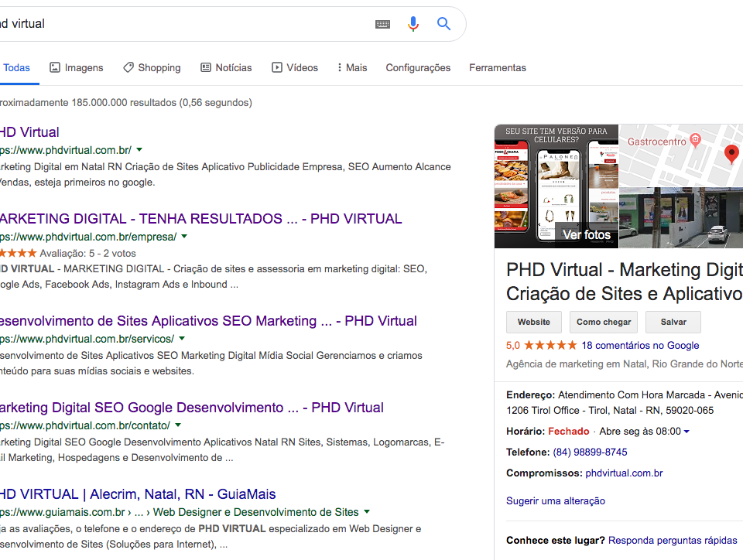
Task: Expand dropdown next to guiamais.com.br URL
Action: [367, 512]
